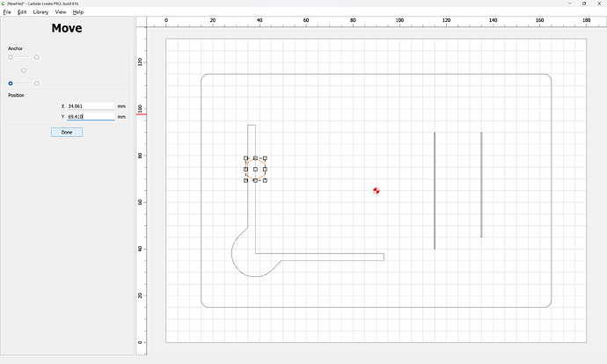Select the center anchor radio button
The height and width of the screenshot is (364, 607).
[x=24, y=70]
